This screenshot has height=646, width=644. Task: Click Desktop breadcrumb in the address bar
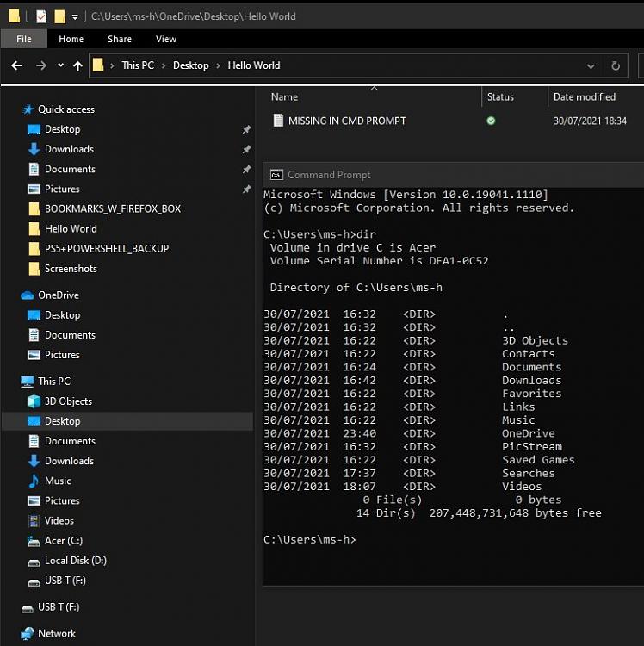click(190, 65)
